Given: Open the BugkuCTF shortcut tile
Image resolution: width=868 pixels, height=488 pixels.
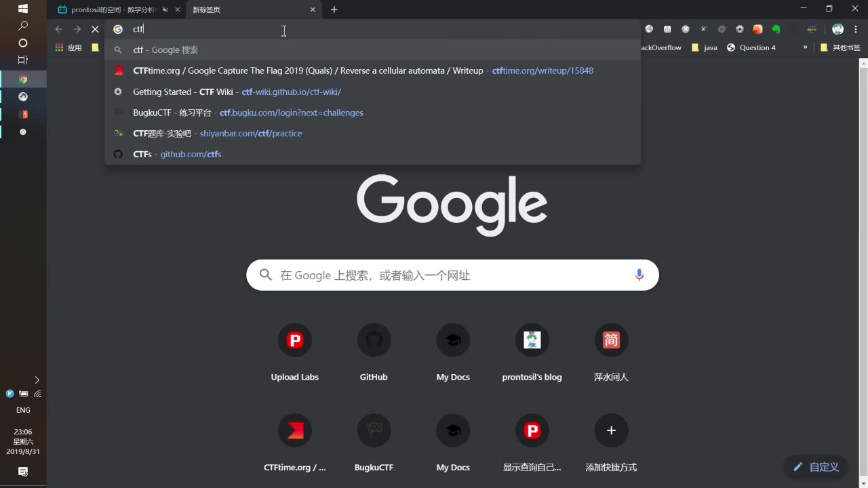Looking at the screenshot, I should [x=374, y=443].
